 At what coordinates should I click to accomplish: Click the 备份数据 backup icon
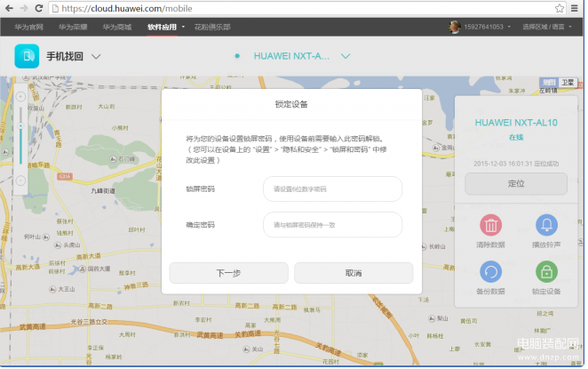point(489,272)
